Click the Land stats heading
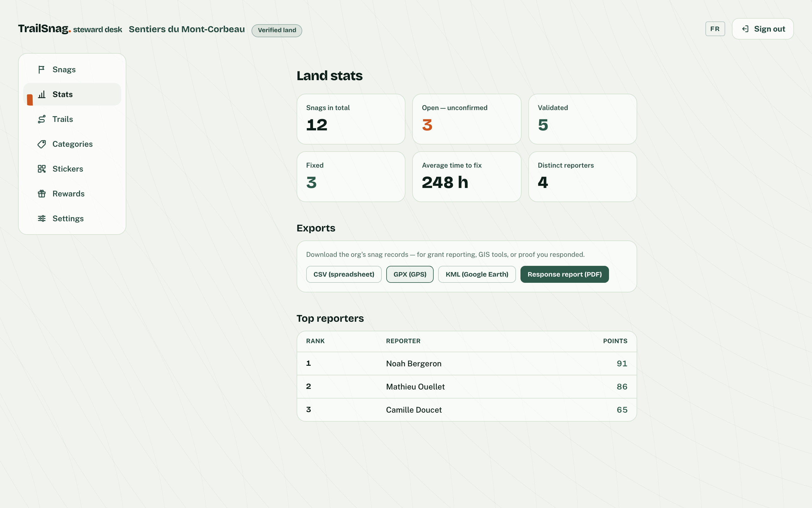Screen dimensions: 812x508 pyautogui.click(x=330, y=76)
